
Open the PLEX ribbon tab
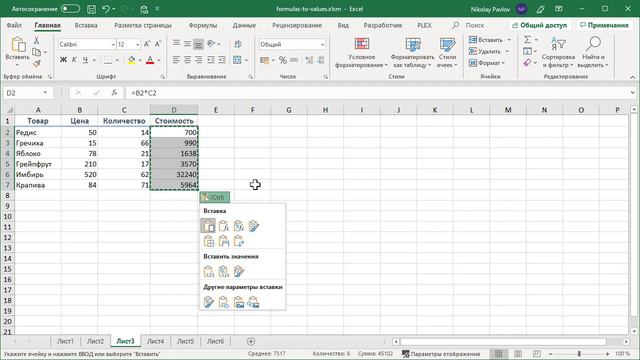click(424, 25)
